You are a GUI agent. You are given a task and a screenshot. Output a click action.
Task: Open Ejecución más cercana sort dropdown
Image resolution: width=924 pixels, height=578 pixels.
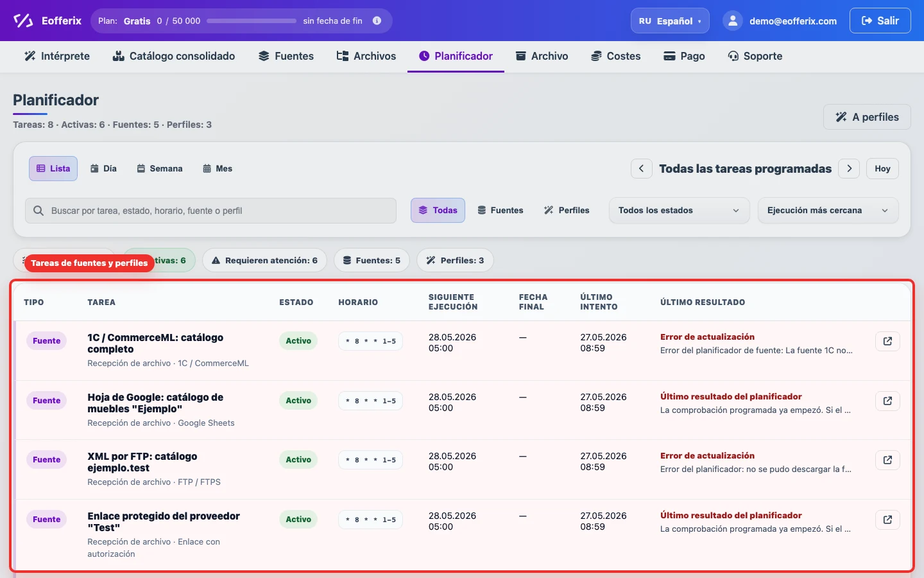828,210
